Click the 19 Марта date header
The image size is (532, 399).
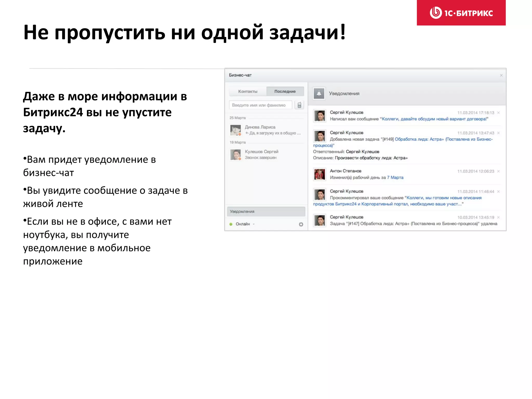tap(237, 142)
